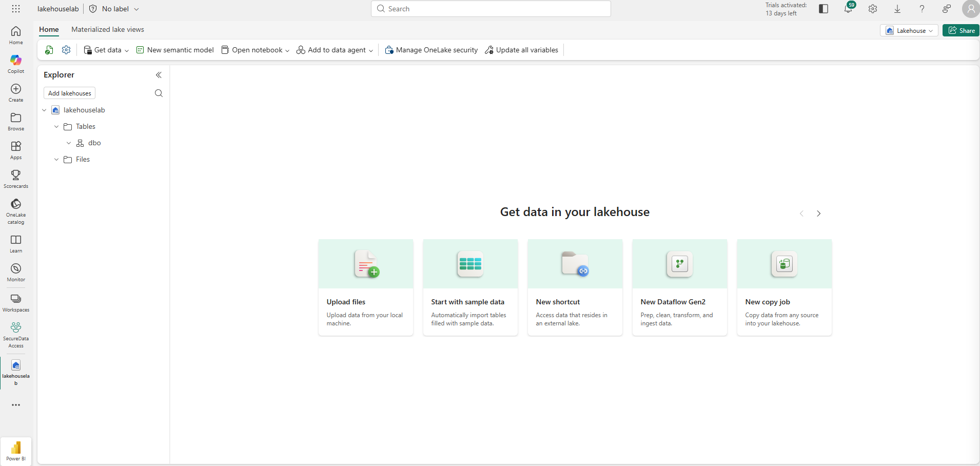Screen dimensions: 980x466
Task: Go to next Get data cards page
Action: pos(819,213)
